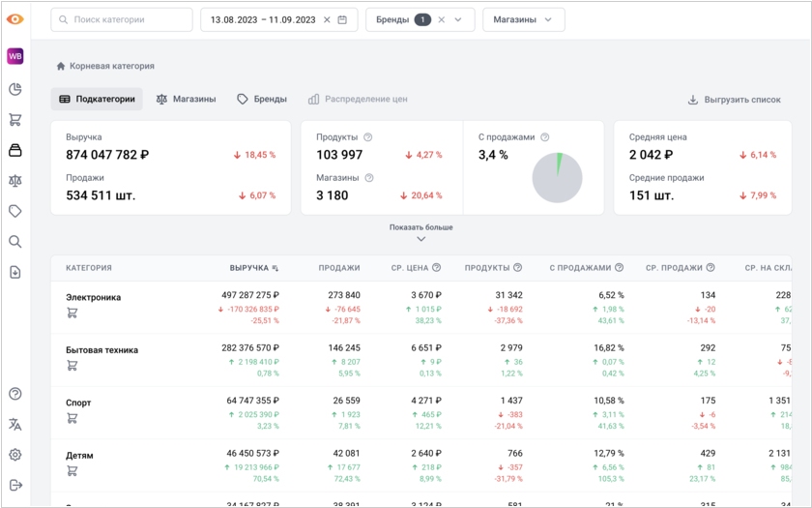Open the calendar icon in date field
This screenshot has height=508, width=812.
342,19
